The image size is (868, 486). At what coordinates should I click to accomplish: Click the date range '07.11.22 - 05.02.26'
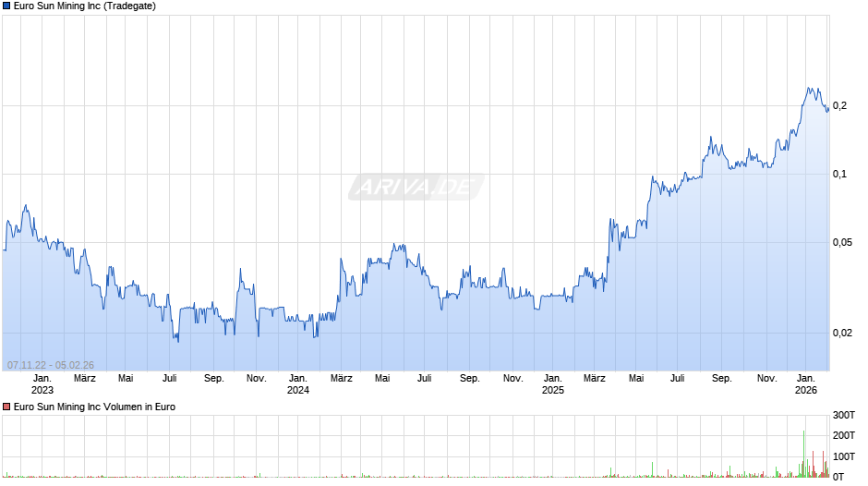pyautogui.click(x=51, y=365)
